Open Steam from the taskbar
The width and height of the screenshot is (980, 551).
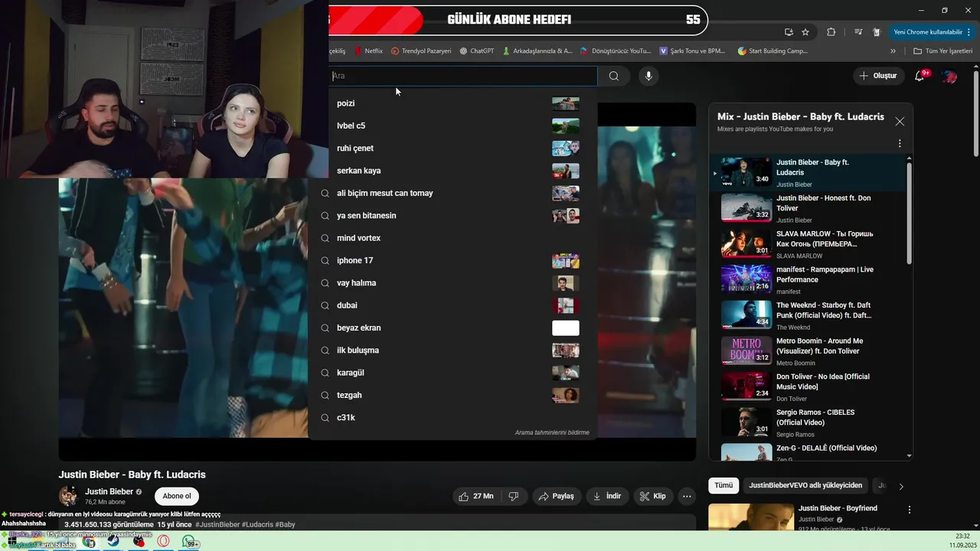[x=113, y=542]
